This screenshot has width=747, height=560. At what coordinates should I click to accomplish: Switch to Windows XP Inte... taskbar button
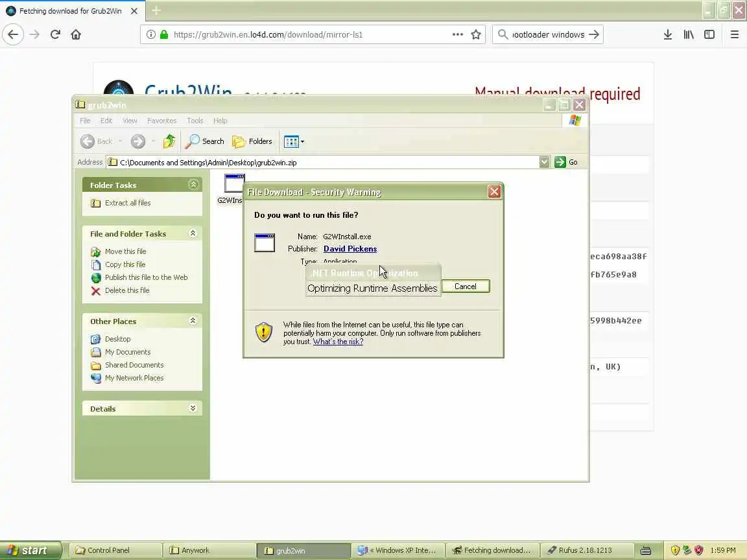click(398, 550)
